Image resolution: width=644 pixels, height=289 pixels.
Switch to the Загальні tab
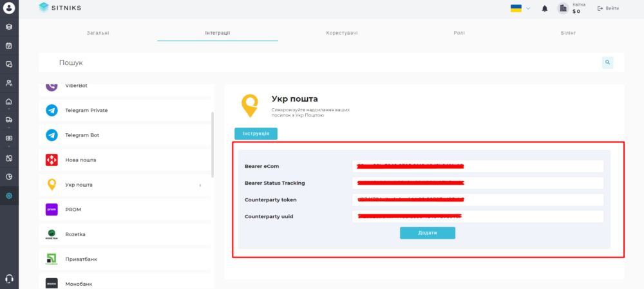[x=98, y=33]
